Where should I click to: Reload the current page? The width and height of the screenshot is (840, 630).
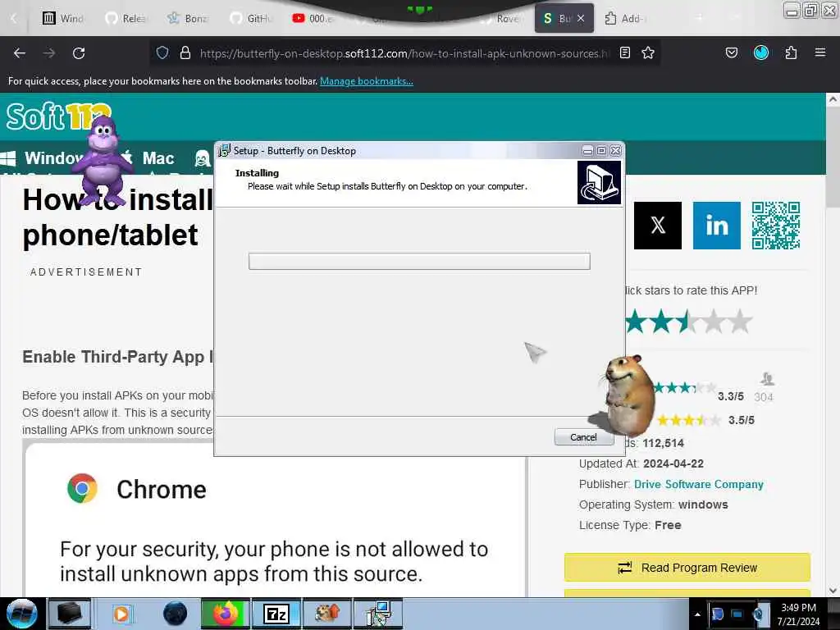[x=79, y=53]
